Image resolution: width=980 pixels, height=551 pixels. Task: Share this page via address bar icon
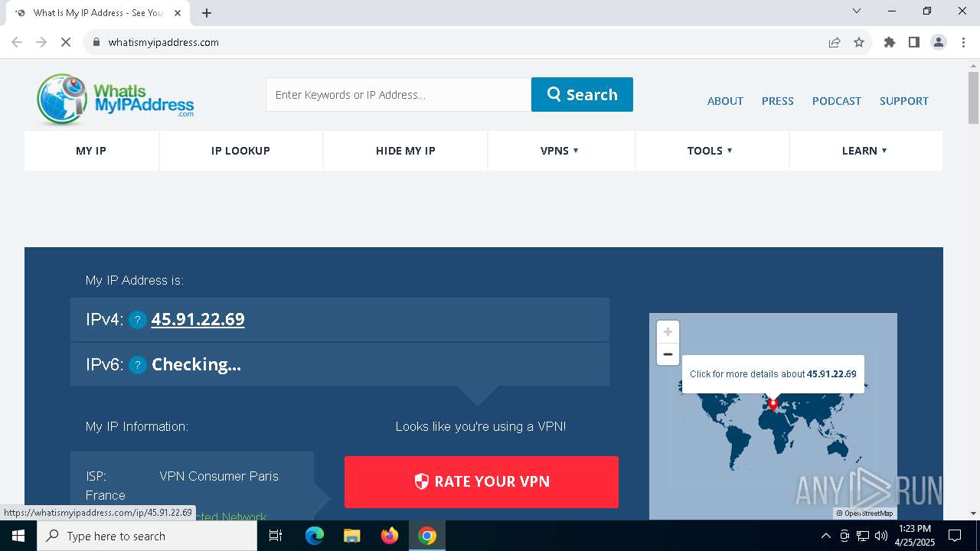click(x=835, y=42)
